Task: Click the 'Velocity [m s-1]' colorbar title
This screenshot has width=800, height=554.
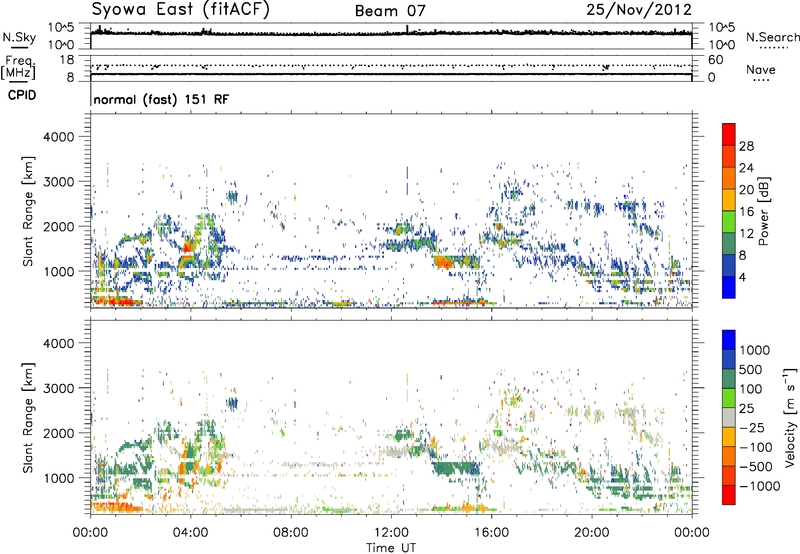Action: [790, 417]
